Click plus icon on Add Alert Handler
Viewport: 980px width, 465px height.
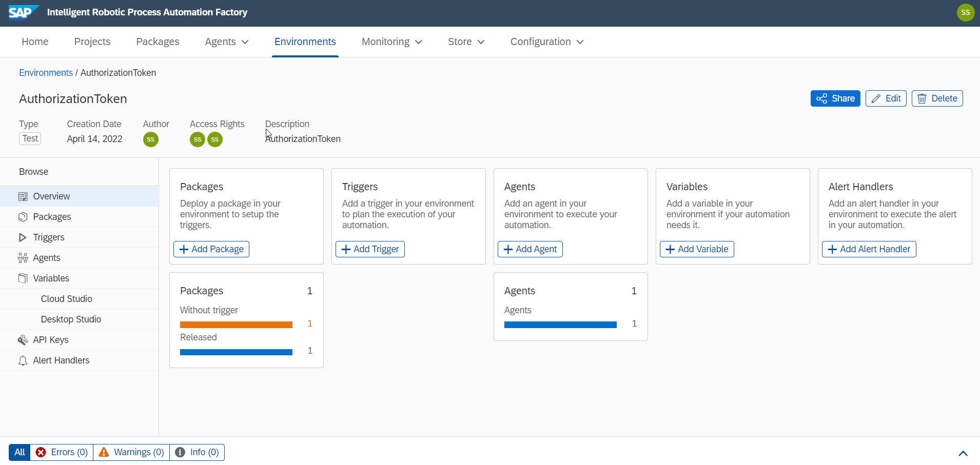point(832,249)
